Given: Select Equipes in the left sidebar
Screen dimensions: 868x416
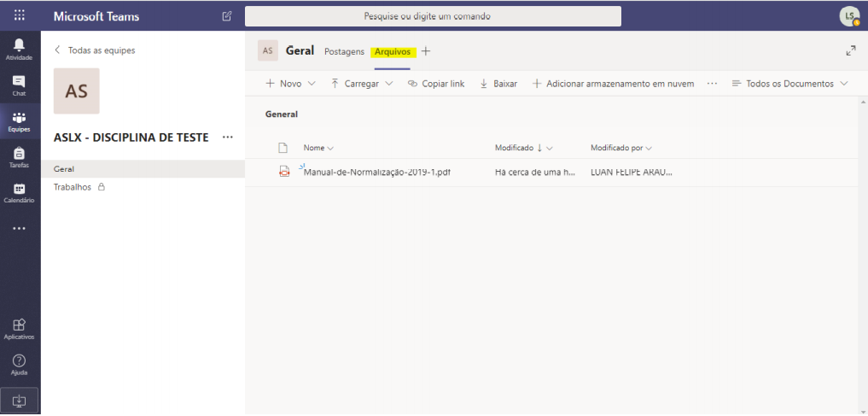Looking at the screenshot, I should (20, 122).
